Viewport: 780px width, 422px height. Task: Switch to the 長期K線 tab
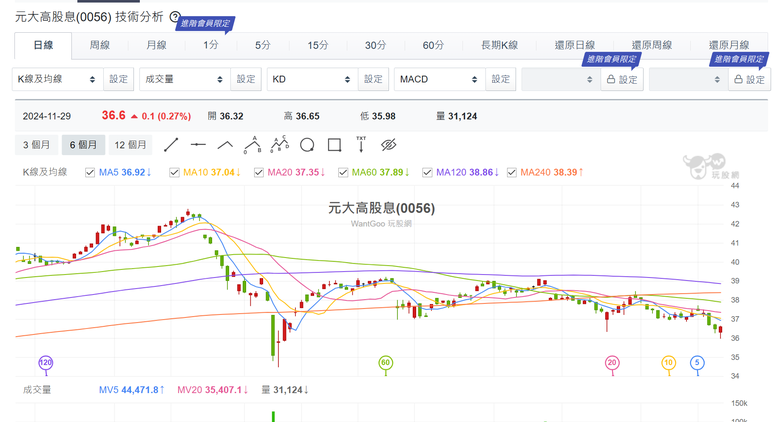499,45
